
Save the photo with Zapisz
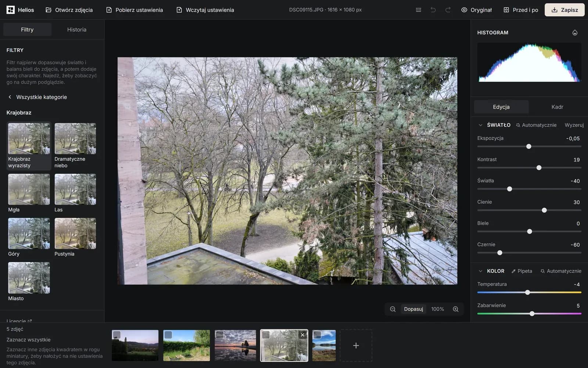(564, 10)
